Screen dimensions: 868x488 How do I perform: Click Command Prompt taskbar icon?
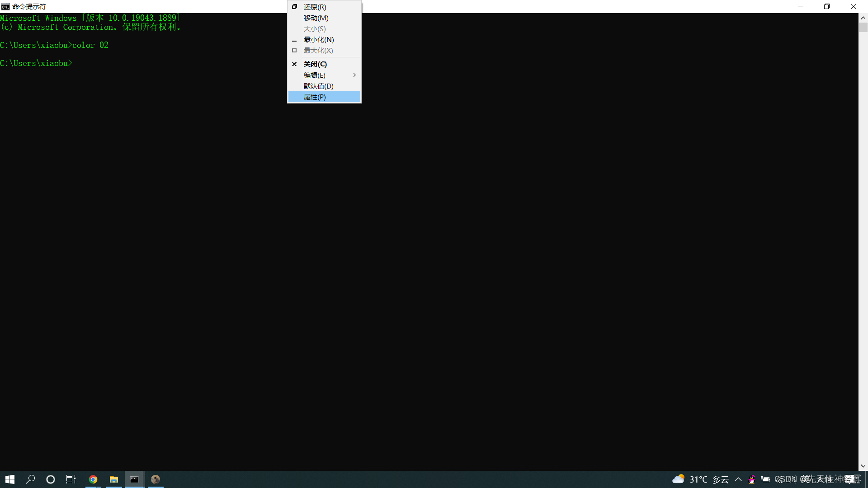(135, 479)
